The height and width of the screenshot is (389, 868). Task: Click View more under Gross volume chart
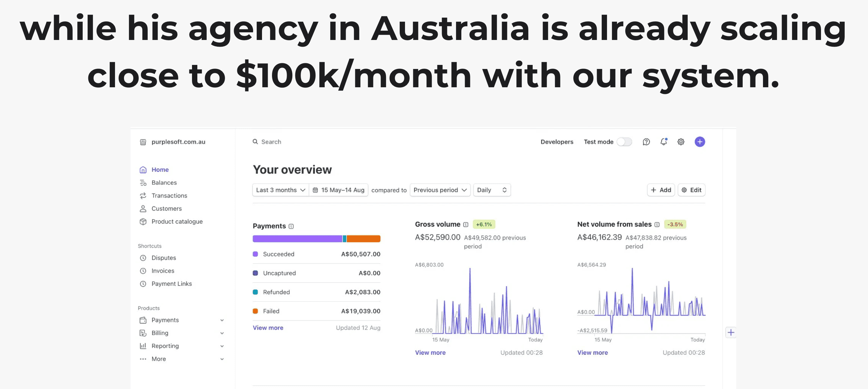click(430, 352)
